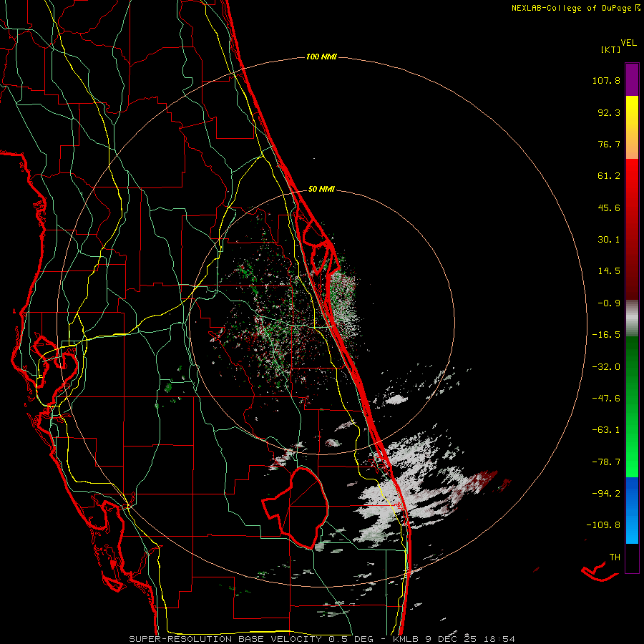Select the 14.5 velocity scale value

click(x=609, y=271)
